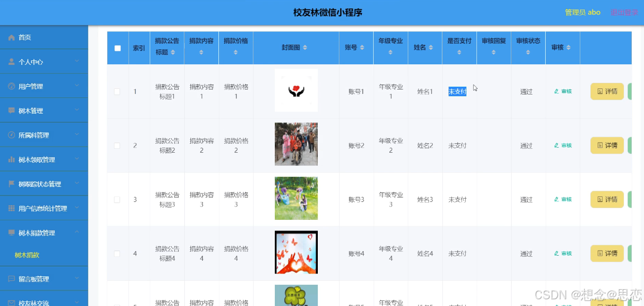This screenshot has height=306, width=644.
Task: Click 详情 button for row 1
Action: pyautogui.click(x=607, y=91)
